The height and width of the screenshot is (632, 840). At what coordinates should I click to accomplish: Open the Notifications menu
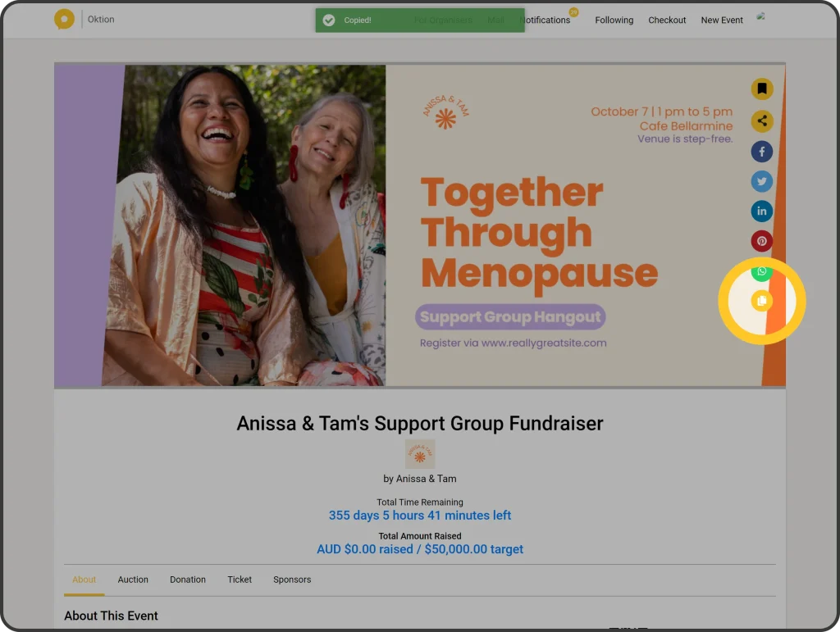(x=545, y=20)
